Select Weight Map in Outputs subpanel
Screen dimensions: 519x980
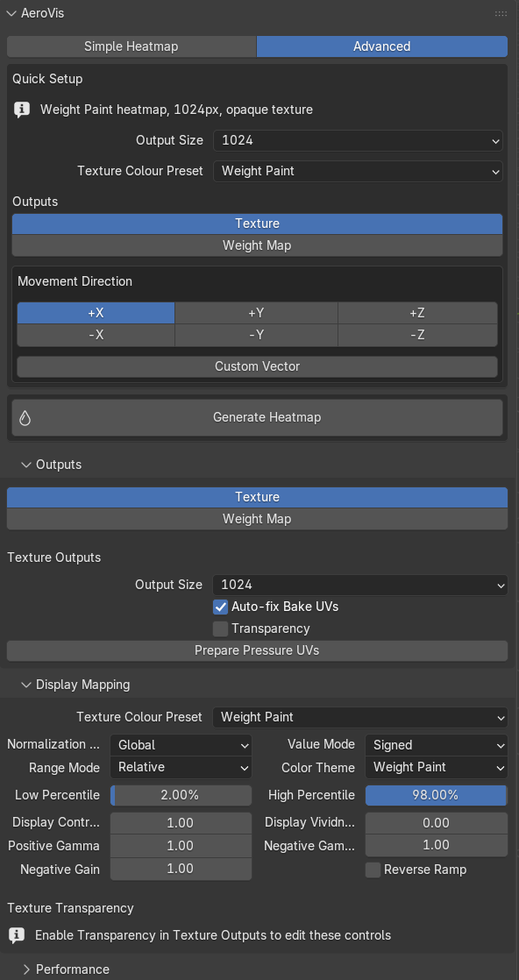pyautogui.click(x=257, y=519)
